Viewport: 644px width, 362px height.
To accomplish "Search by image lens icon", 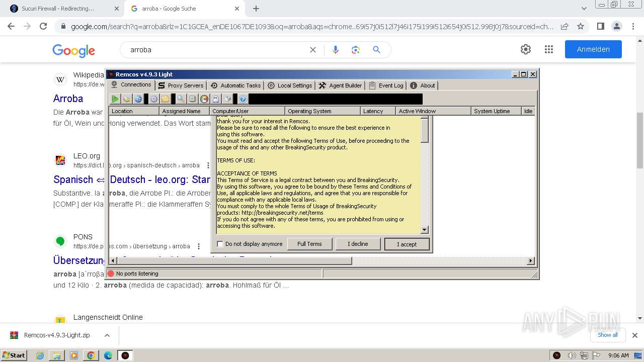I will click(356, 50).
